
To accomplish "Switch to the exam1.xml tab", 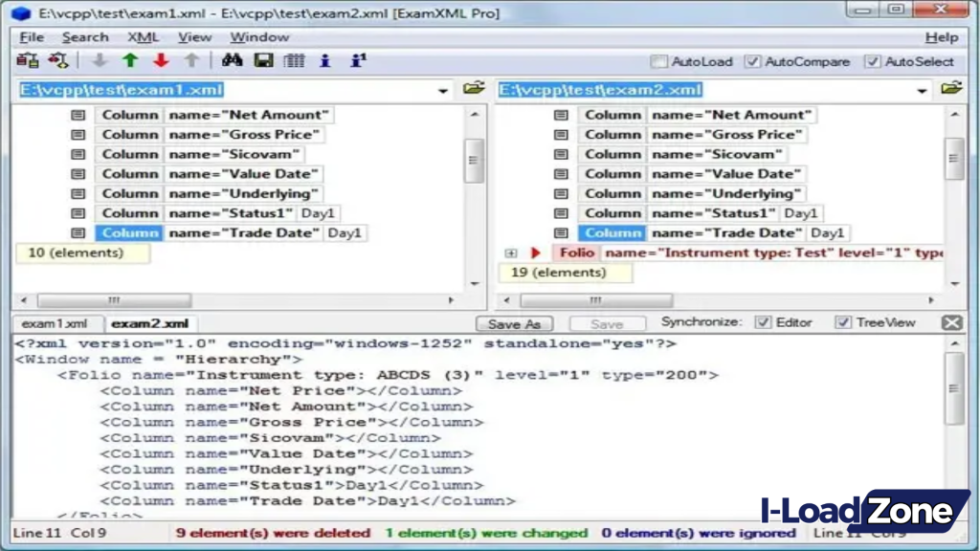I will (56, 323).
